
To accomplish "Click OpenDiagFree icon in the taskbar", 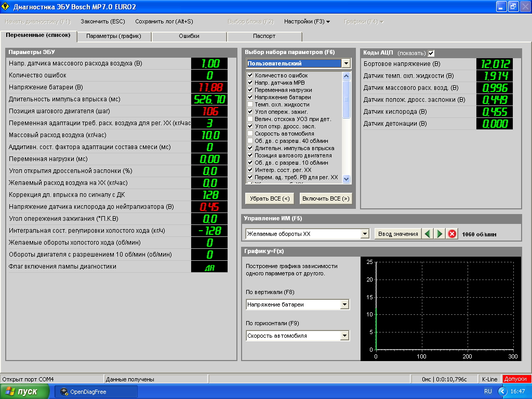I will [64, 392].
